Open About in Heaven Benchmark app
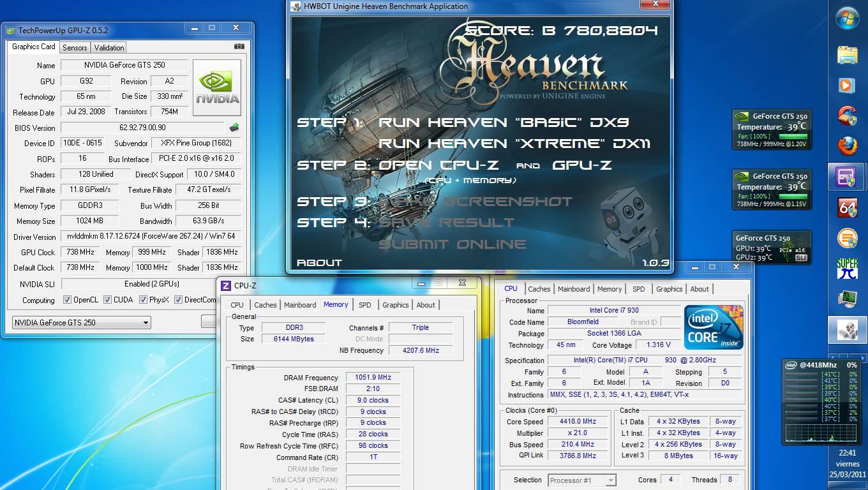This screenshot has width=868, height=490. pyautogui.click(x=319, y=263)
